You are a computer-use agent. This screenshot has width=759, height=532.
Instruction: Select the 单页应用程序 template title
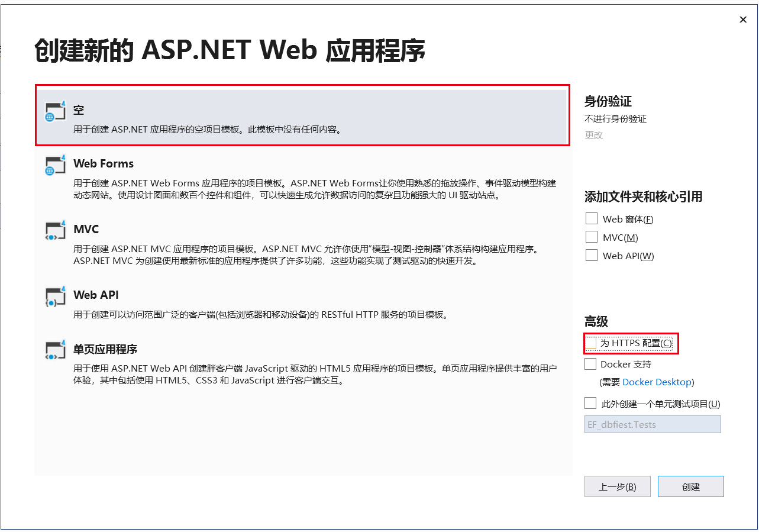coord(105,349)
